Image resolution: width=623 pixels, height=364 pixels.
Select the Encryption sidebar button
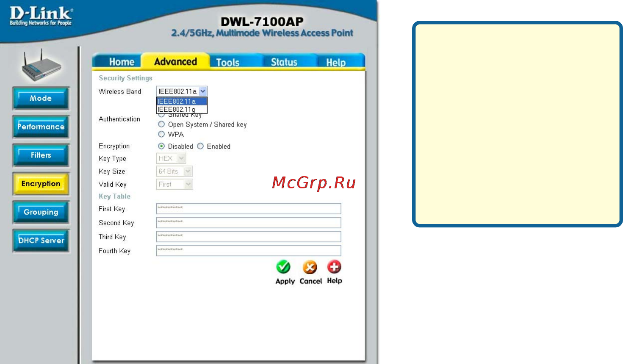(41, 184)
